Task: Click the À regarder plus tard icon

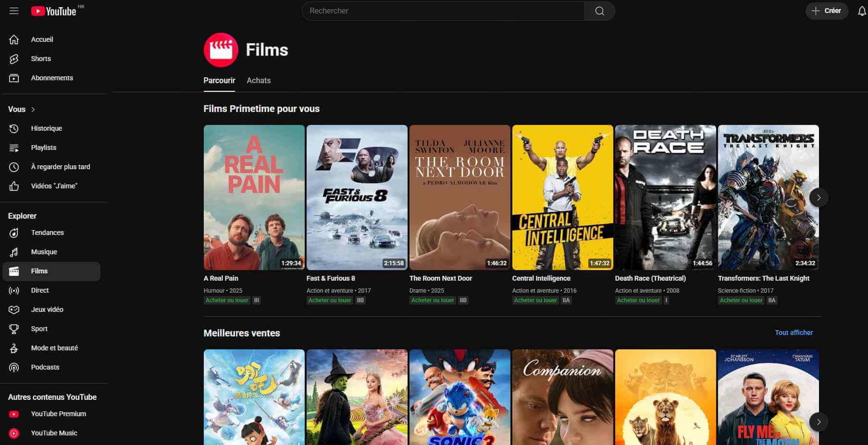Action: click(14, 167)
